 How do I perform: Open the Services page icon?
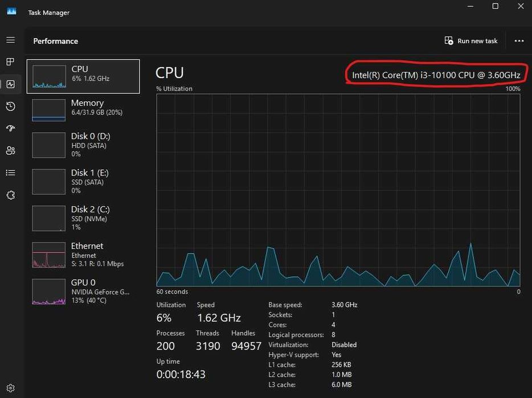pyautogui.click(x=10, y=195)
